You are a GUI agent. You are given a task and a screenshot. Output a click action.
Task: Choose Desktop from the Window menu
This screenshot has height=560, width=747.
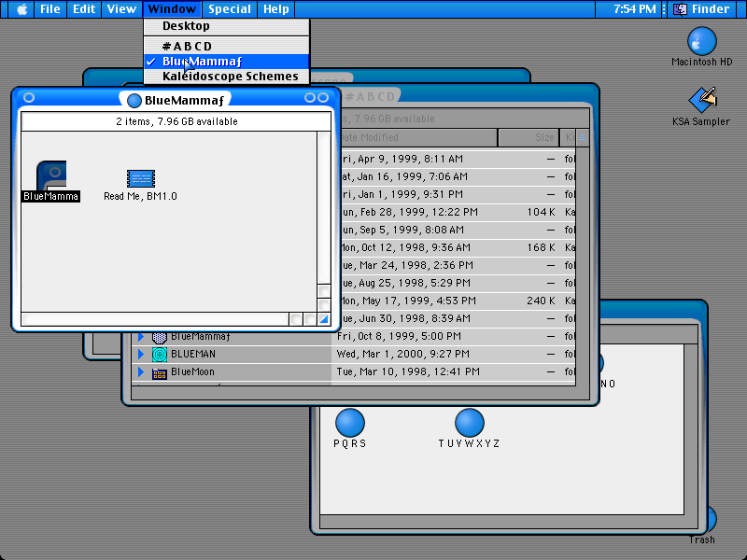coord(227,26)
